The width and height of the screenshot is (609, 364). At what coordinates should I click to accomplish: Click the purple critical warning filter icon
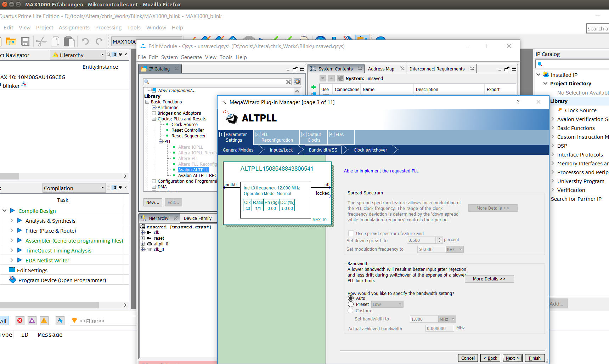click(x=32, y=321)
